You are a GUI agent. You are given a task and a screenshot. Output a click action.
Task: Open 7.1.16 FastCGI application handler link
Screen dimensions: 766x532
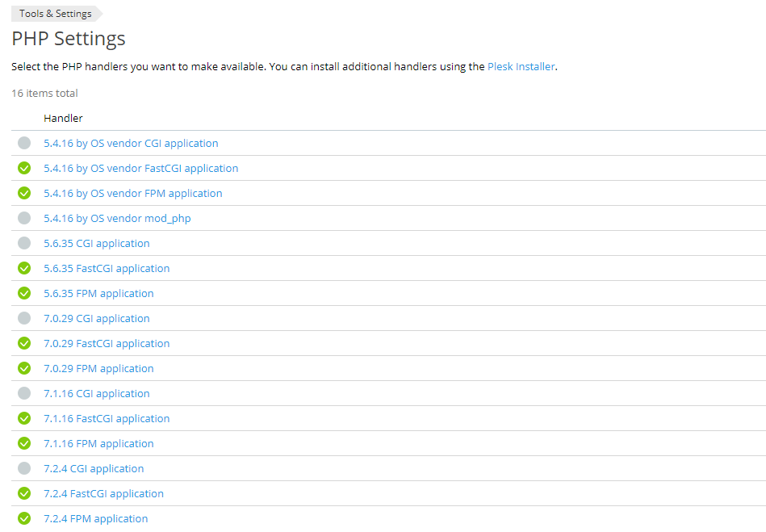click(107, 419)
